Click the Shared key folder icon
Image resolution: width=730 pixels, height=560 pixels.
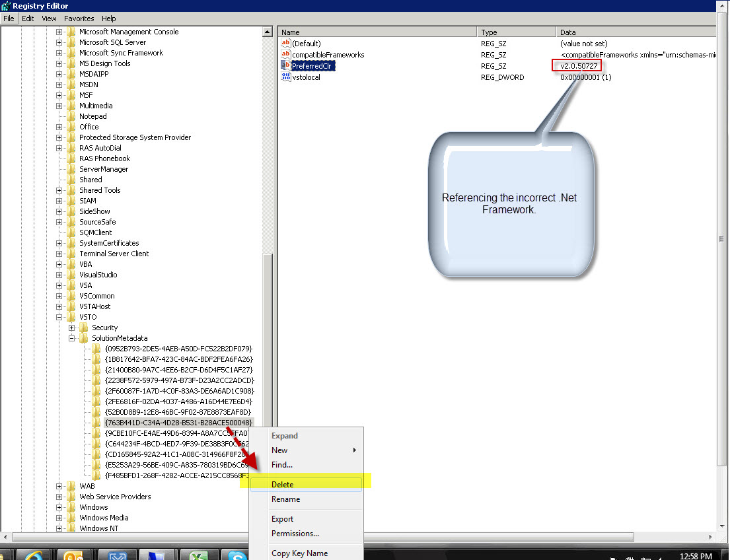(x=71, y=180)
